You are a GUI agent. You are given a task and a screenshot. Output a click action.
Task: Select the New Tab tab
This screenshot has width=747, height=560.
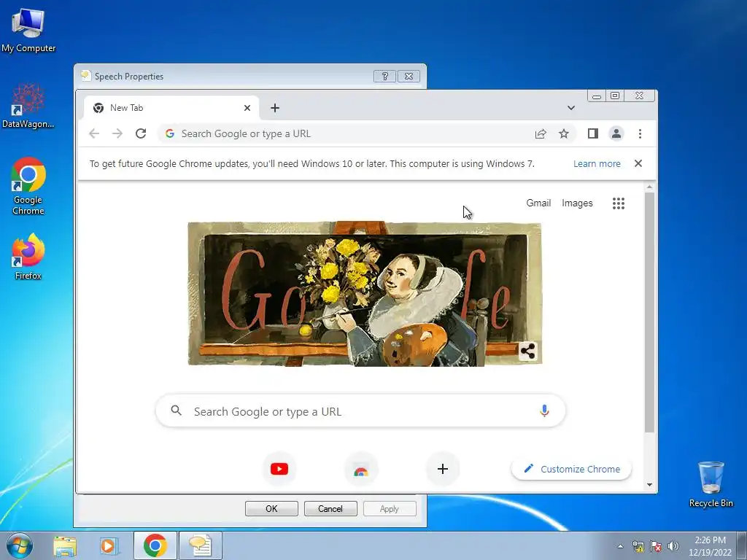171,108
